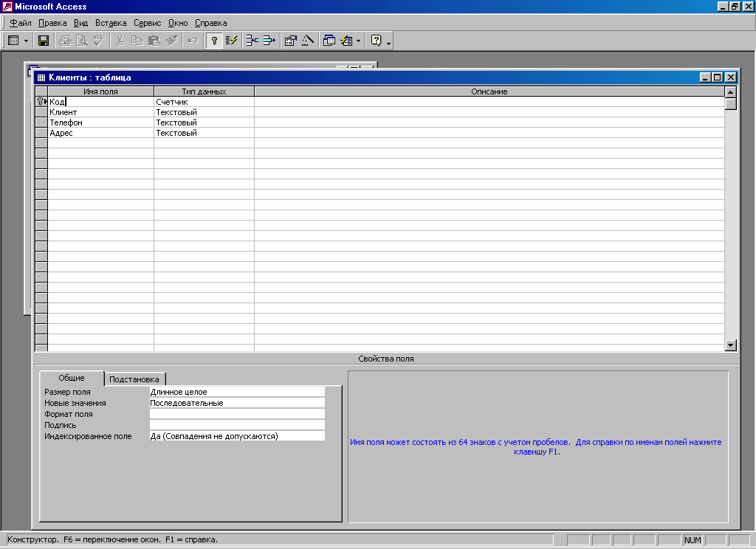
Task: Click the grid's scroll down arrow
Action: point(731,345)
